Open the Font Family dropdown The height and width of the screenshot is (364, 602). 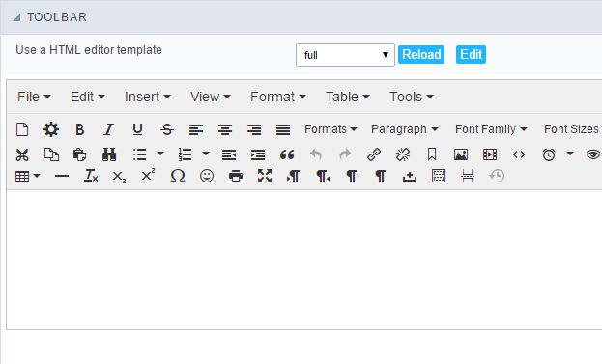[x=491, y=129]
